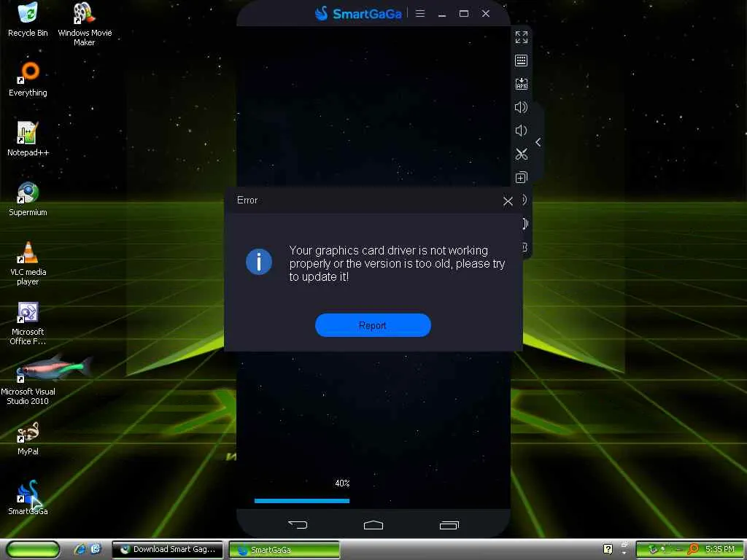Click the Install APK icon
Viewport: 747px width, 560px height.
coord(521,84)
